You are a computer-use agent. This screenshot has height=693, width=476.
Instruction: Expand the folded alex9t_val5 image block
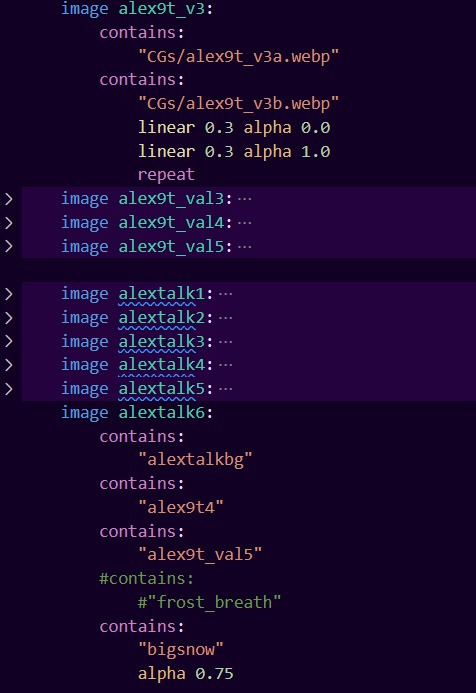coord(8,246)
